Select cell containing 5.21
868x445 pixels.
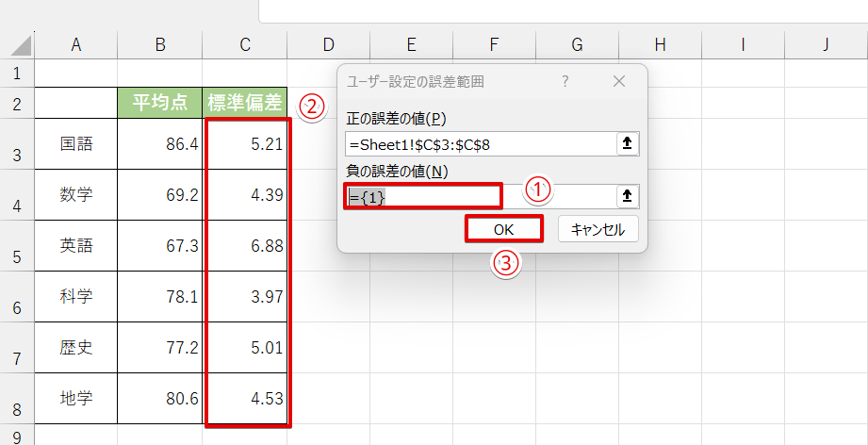245,144
